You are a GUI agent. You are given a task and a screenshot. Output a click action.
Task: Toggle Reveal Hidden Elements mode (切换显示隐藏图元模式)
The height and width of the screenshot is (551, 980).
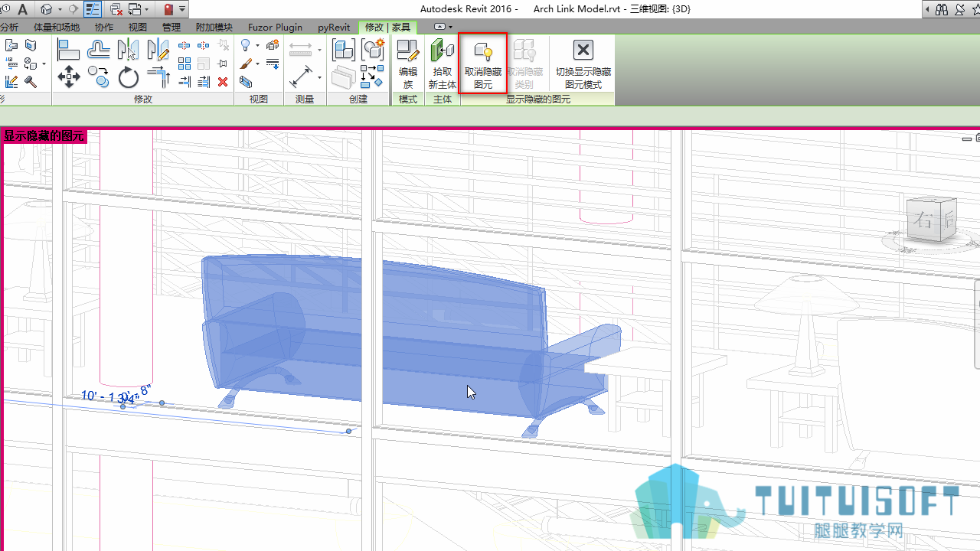pyautogui.click(x=583, y=64)
